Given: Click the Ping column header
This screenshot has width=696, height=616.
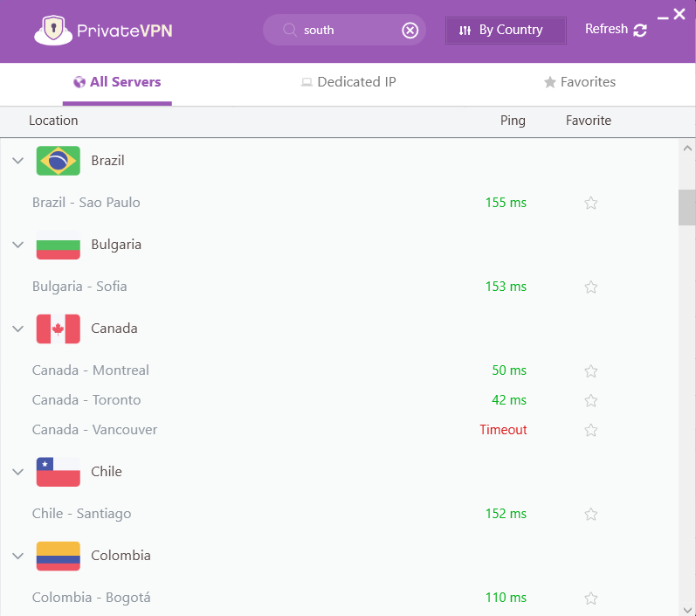Looking at the screenshot, I should click(x=513, y=121).
